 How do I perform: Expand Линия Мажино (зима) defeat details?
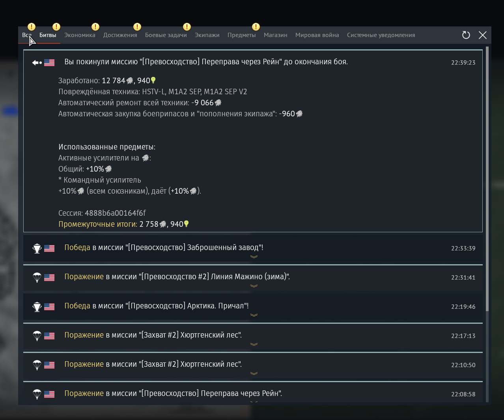pyautogui.click(x=254, y=286)
